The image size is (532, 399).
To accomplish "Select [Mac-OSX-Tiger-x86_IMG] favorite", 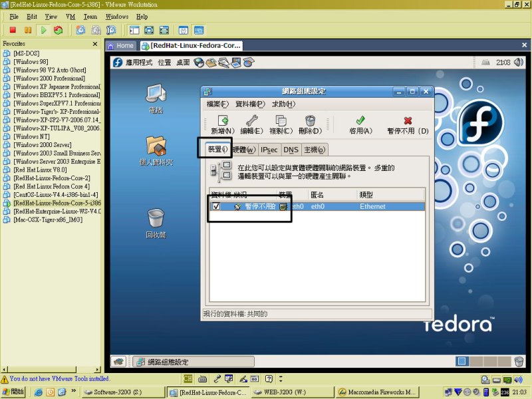I will 47,219.
